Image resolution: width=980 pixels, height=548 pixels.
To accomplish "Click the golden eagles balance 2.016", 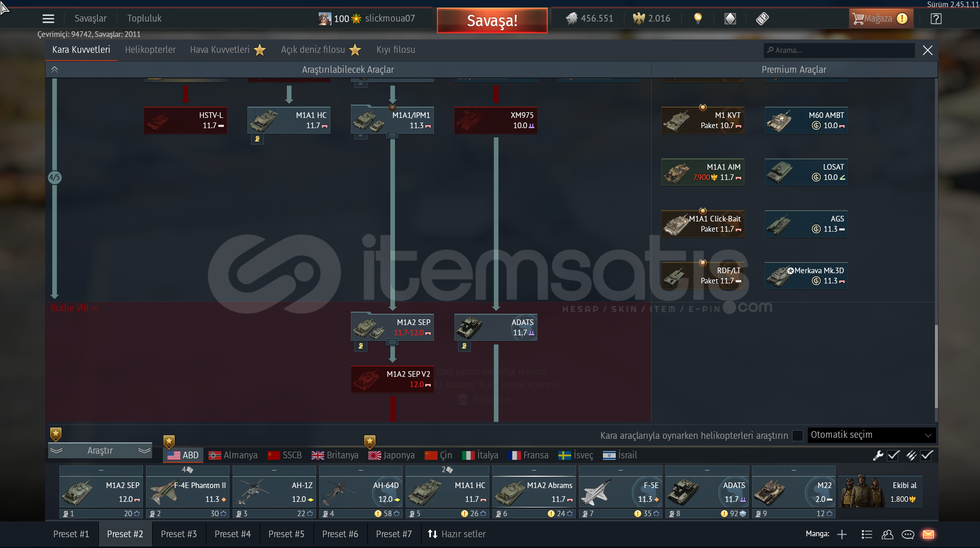I will pos(652,18).
